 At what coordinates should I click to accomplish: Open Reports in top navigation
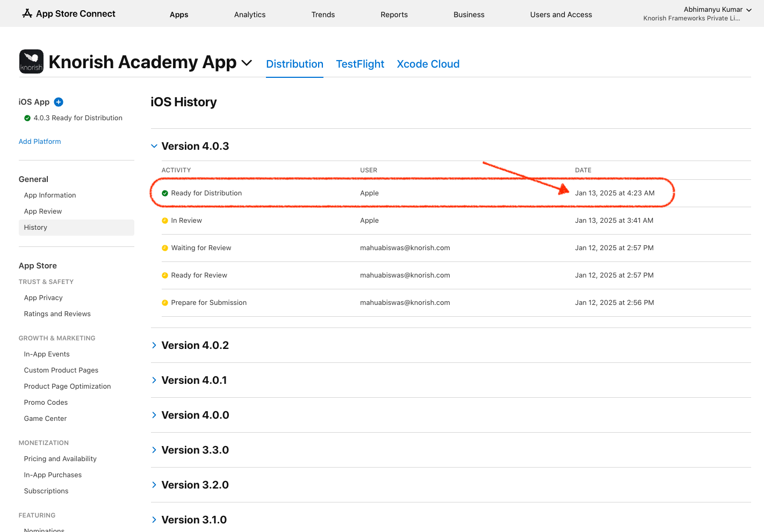pyautogui.click(x=394, y=14)
